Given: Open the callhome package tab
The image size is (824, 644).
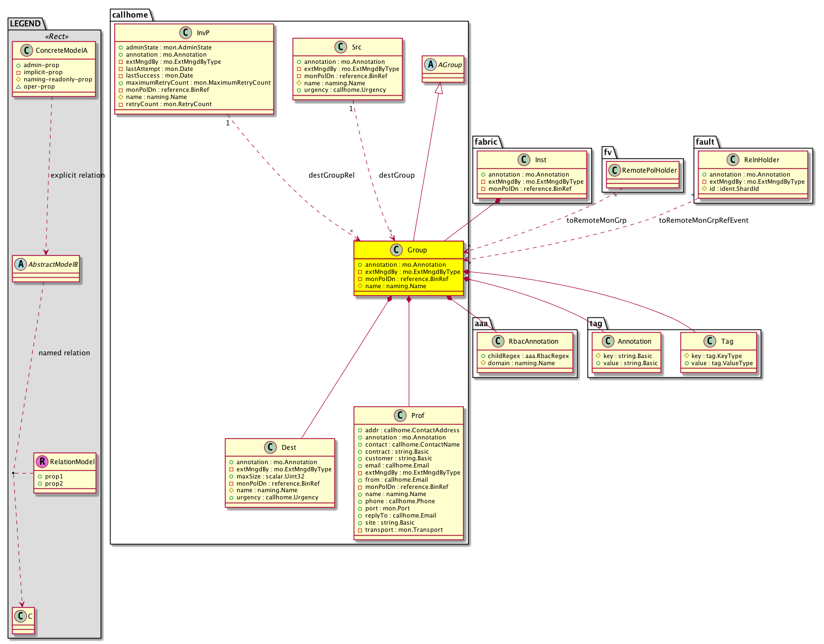Looking at the screenshot, I should [x=130, y=15].
